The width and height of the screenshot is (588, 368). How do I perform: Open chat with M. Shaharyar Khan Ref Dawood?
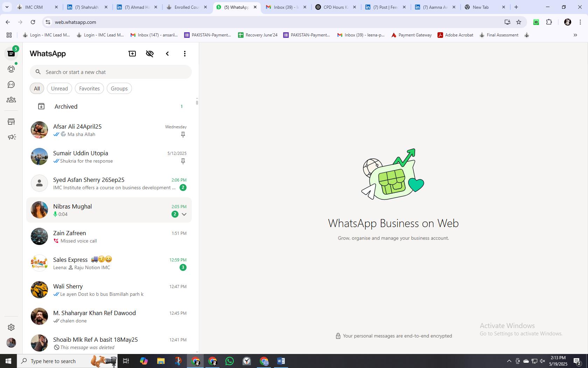(x=109, y=316)
